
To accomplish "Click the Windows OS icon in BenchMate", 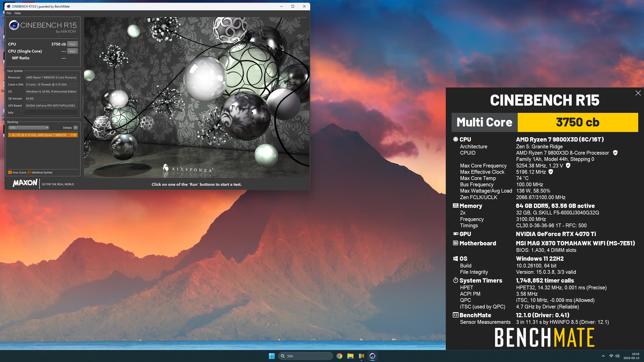I will (x=455, y=259).
